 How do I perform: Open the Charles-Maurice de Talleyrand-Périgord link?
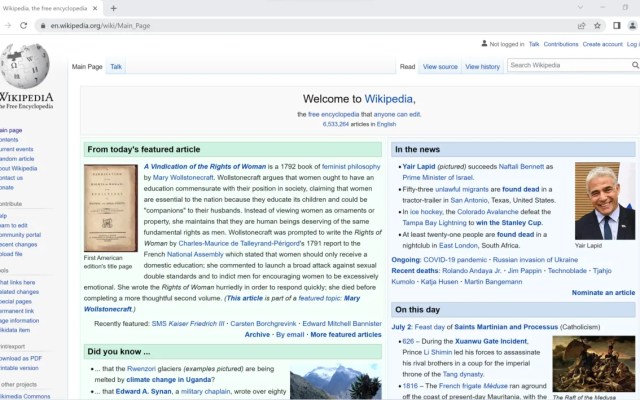(x=239, y=243)
